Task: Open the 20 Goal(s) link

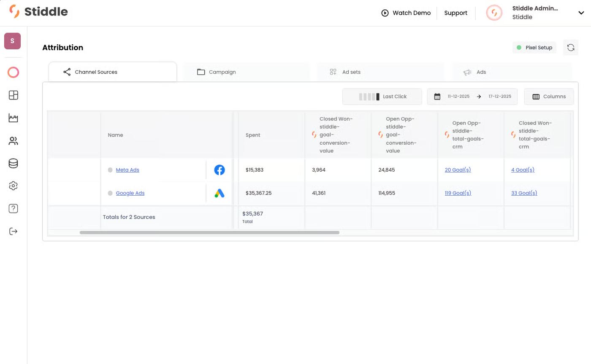Action: (458, 170)
